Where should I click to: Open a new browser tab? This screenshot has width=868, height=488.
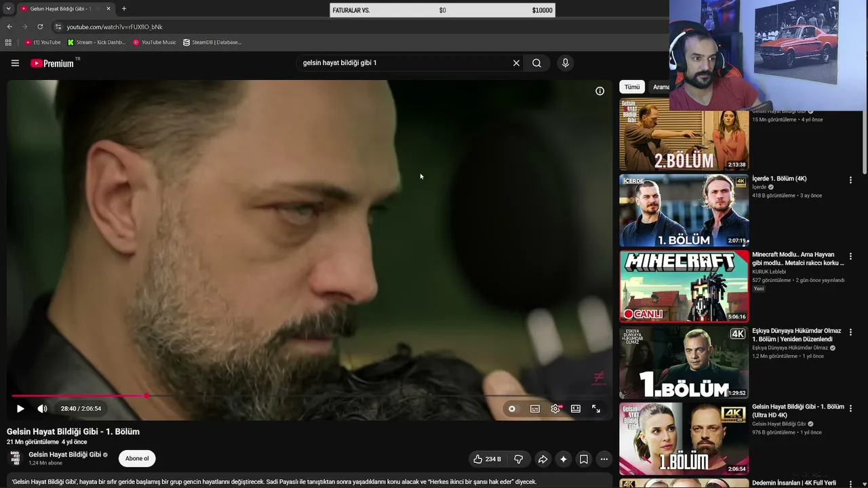(x=123, y=9)
